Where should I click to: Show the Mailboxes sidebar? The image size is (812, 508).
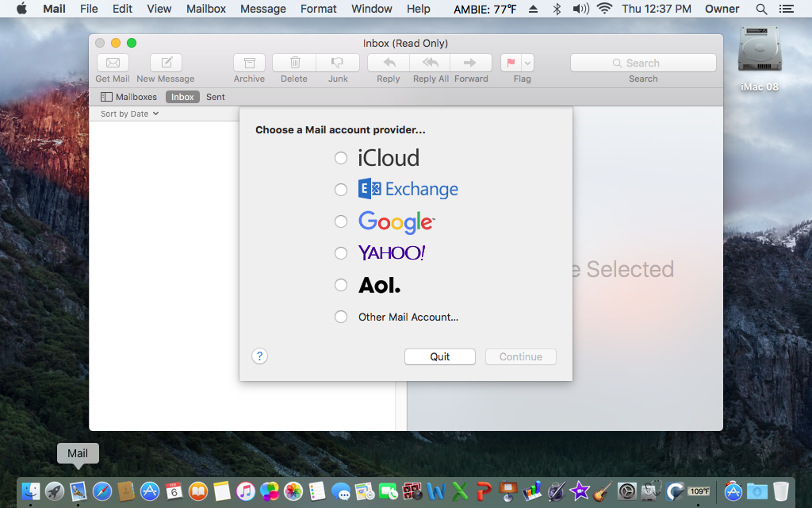tap(128, 97)
